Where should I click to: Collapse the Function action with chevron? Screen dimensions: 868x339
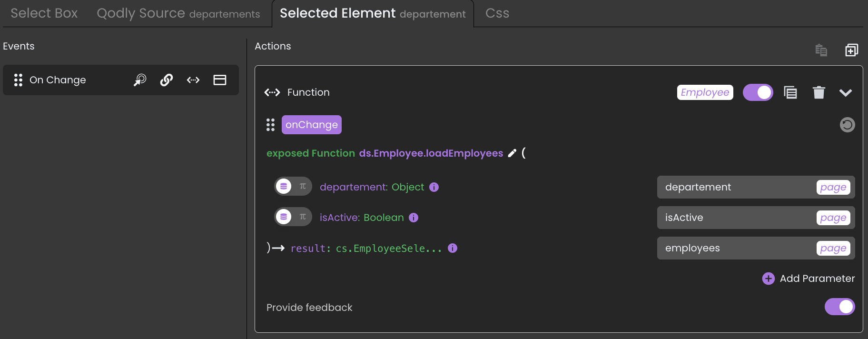[846, 92]
